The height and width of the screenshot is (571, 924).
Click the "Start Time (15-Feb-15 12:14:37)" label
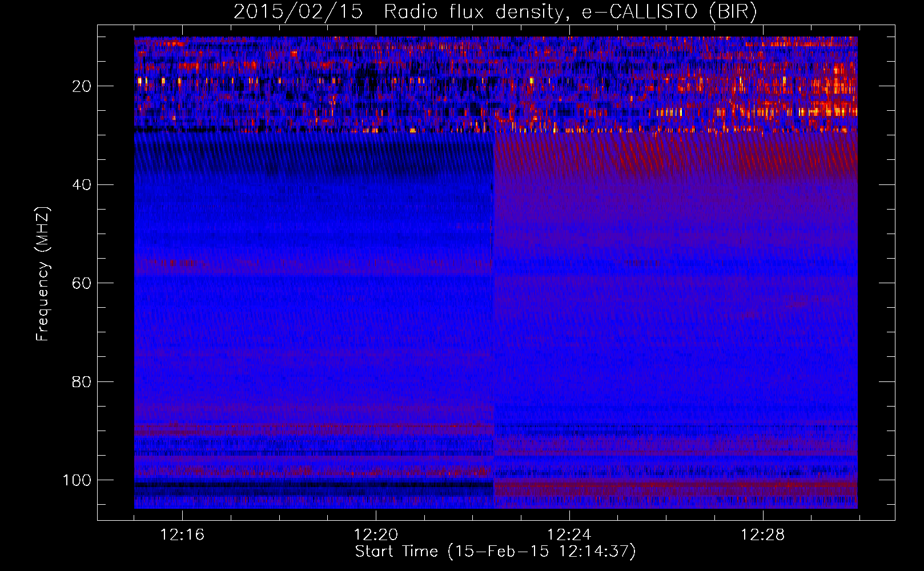point(495,552)
